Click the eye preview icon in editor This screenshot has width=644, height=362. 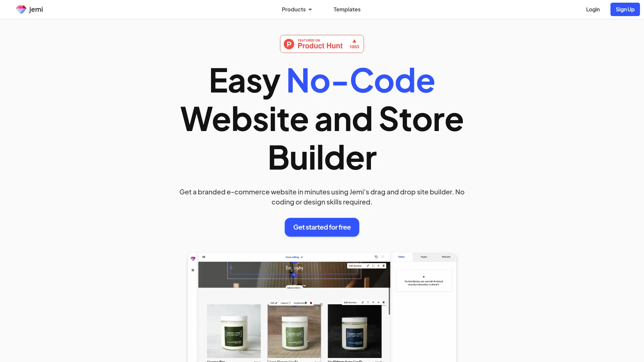point(204,257)
